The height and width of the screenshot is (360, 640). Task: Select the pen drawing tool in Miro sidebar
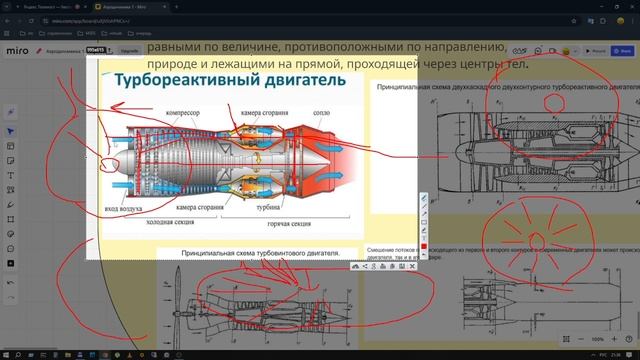coord(11,205)
